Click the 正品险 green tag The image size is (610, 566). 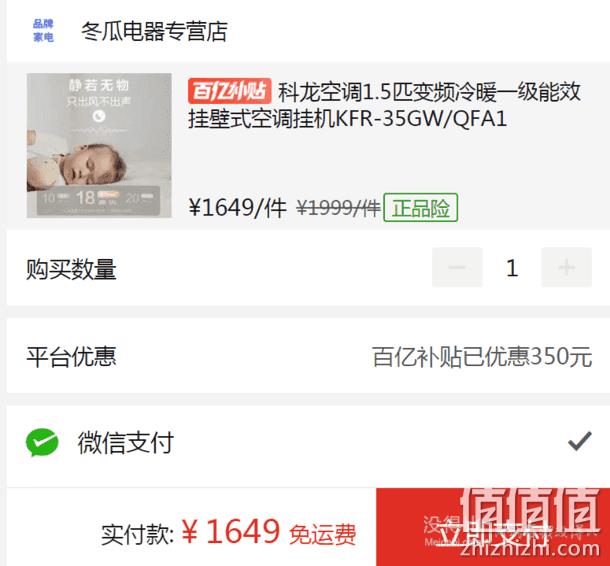click(x=420, y=208)
